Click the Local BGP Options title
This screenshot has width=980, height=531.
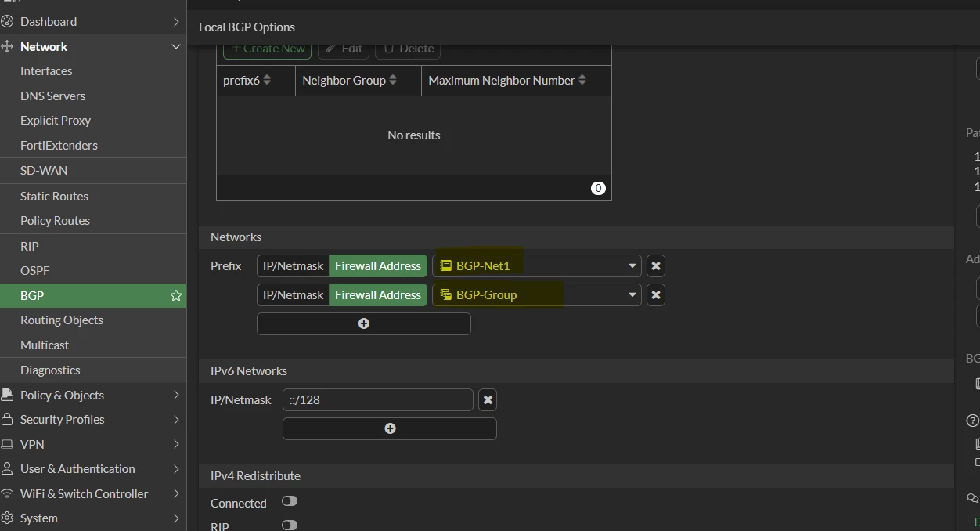point(247,27)
